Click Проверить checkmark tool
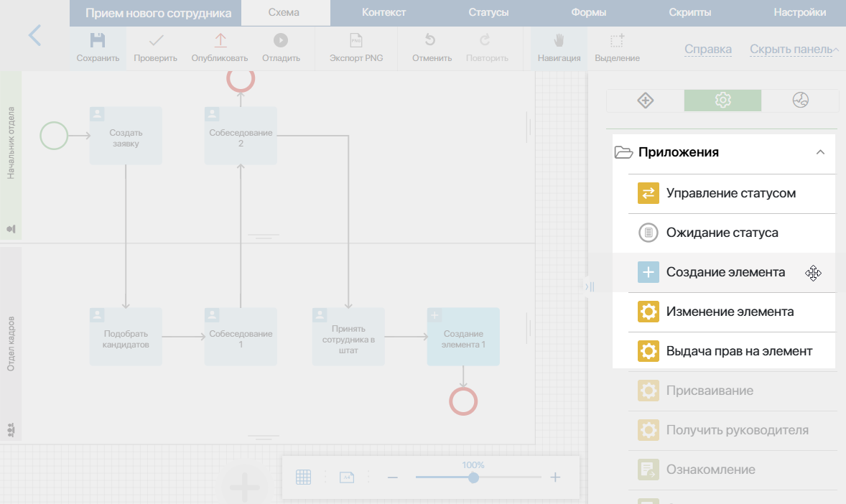This screenshot has height=504, width=846. pos(155,47)
